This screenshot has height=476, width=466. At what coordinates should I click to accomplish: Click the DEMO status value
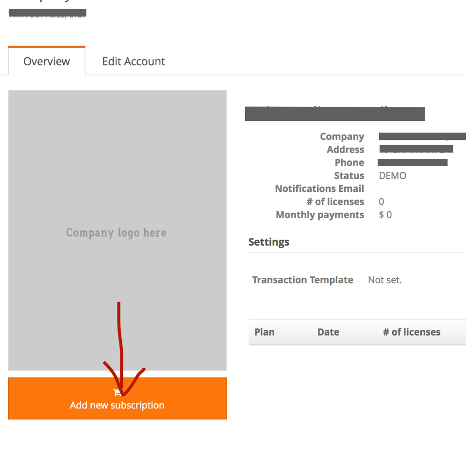click(x=393, y=176)
